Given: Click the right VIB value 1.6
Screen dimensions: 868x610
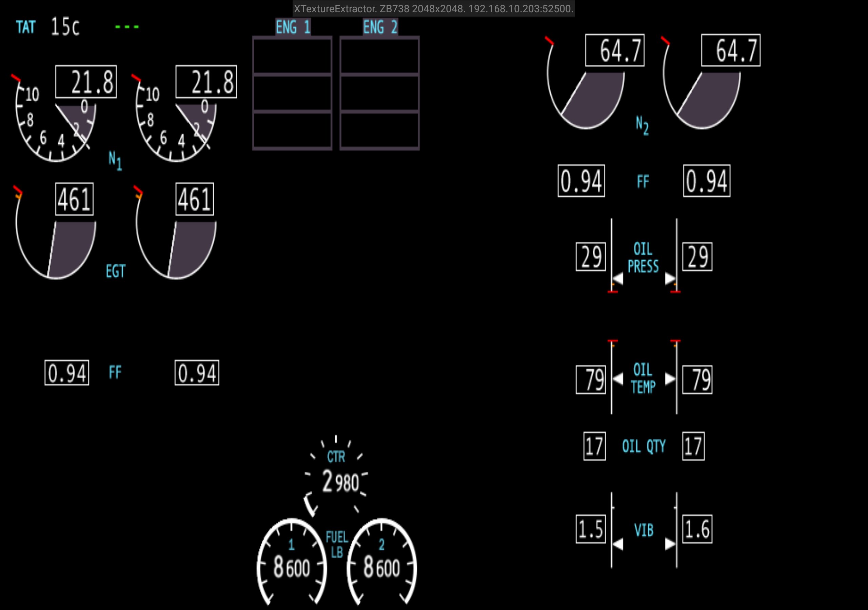Looking at the screenshot, I should 697,529.
